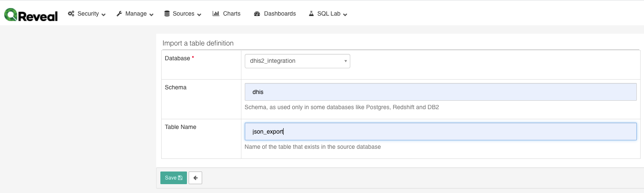
Task: Click the Sources database icon
Action: pyautogui.click(x=168, y=13)
